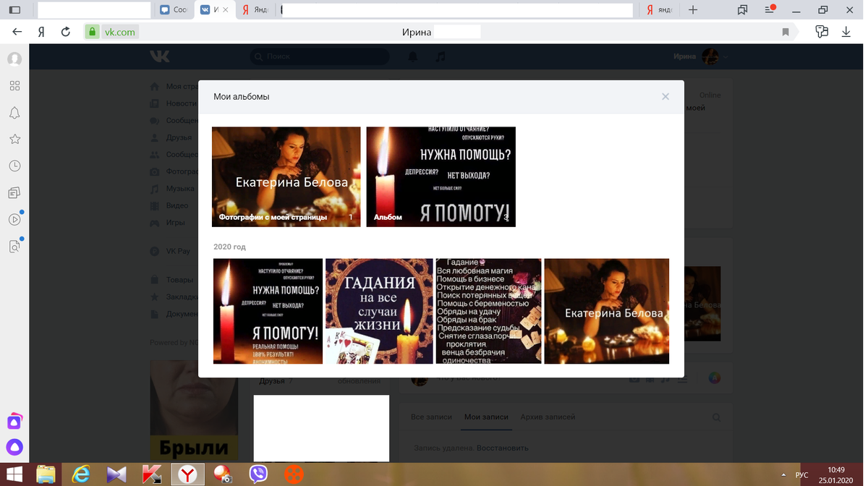
Task: Bookmark this page via address bar icon
Action: pos(786,32)
